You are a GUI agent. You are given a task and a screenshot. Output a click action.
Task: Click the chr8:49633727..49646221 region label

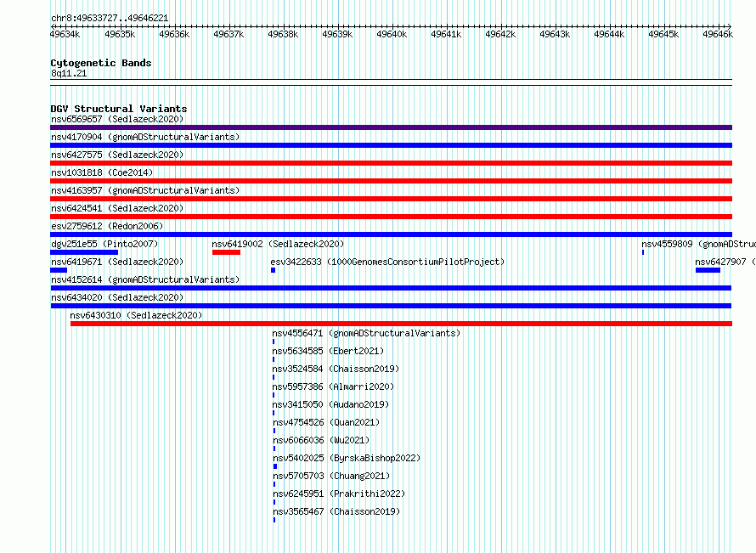click(110, 18)
